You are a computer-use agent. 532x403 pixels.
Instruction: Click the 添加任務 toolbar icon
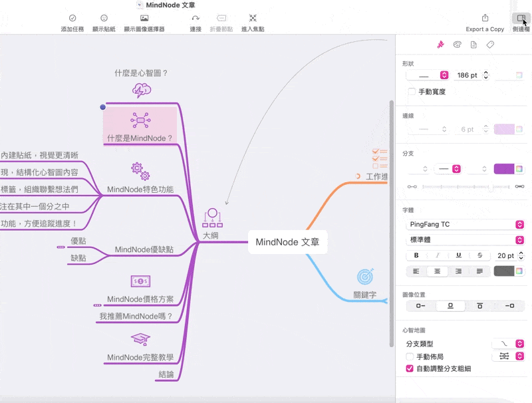(72, 18)
